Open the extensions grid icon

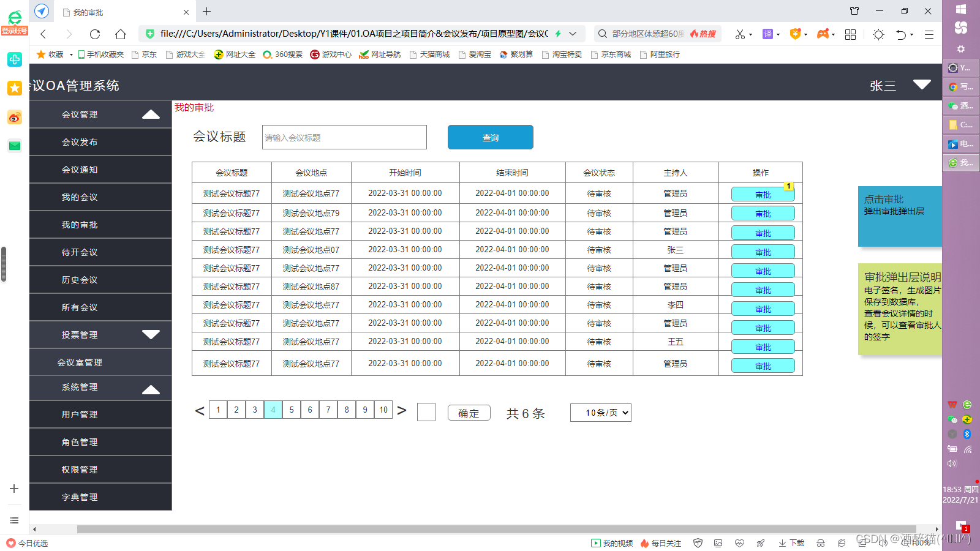(850, 34)
